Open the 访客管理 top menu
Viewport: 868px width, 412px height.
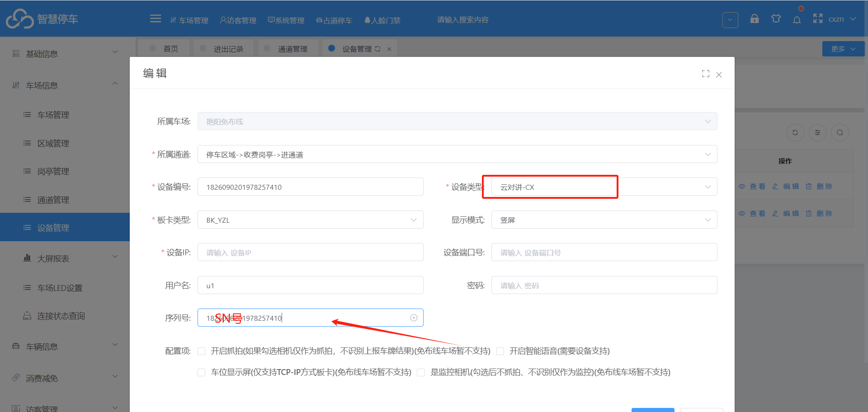point(238,20)
